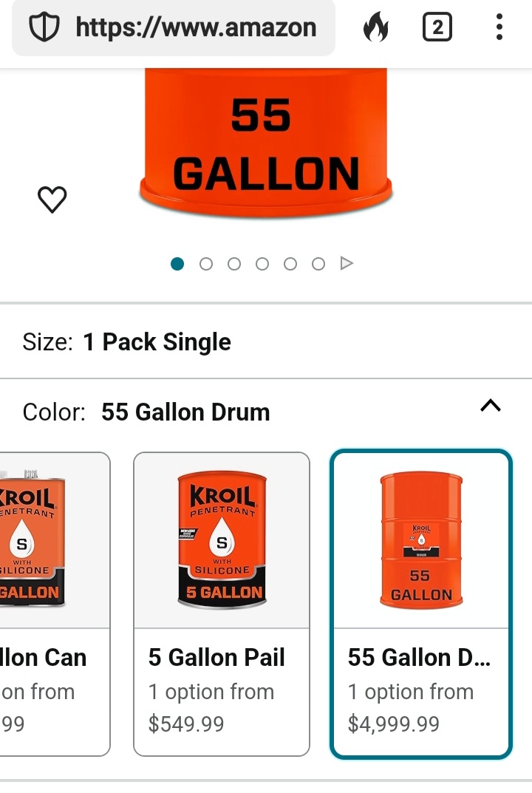Select the second image carousel dot
The height and width of the screenshot is (793, 532).
coord(206,264)
